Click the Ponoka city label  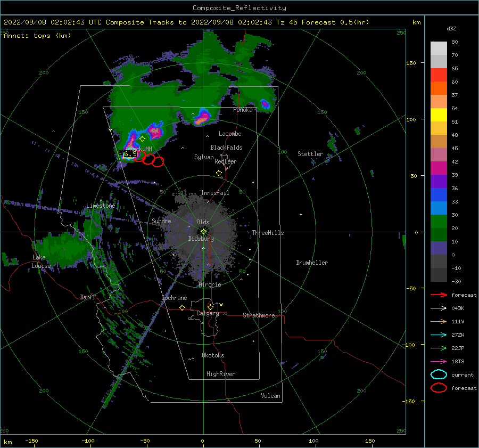tap(243, 110)
